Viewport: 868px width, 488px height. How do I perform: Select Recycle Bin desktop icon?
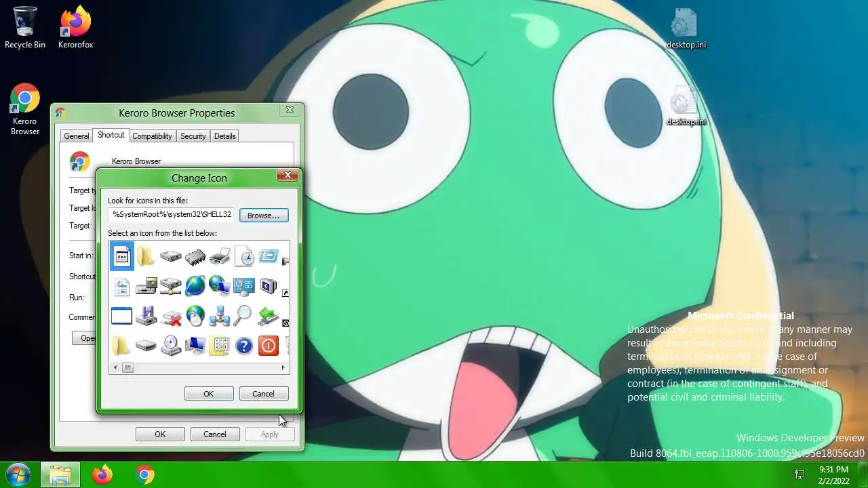(25, 27)
